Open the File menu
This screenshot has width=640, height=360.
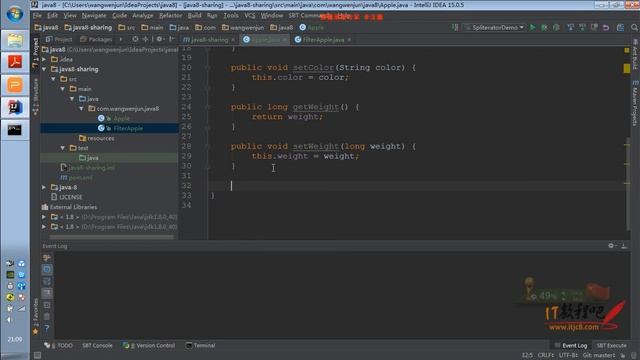pyautogui.click(x=37, y=16)
